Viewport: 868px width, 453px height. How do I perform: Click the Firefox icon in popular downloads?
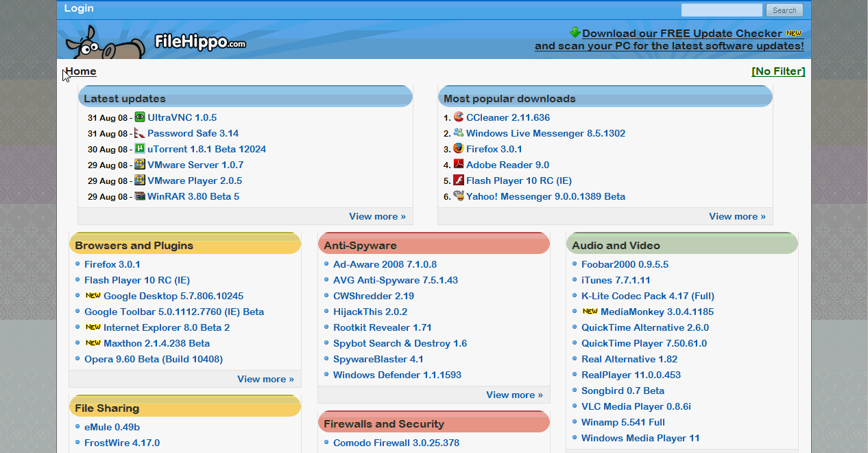(459, 149)
